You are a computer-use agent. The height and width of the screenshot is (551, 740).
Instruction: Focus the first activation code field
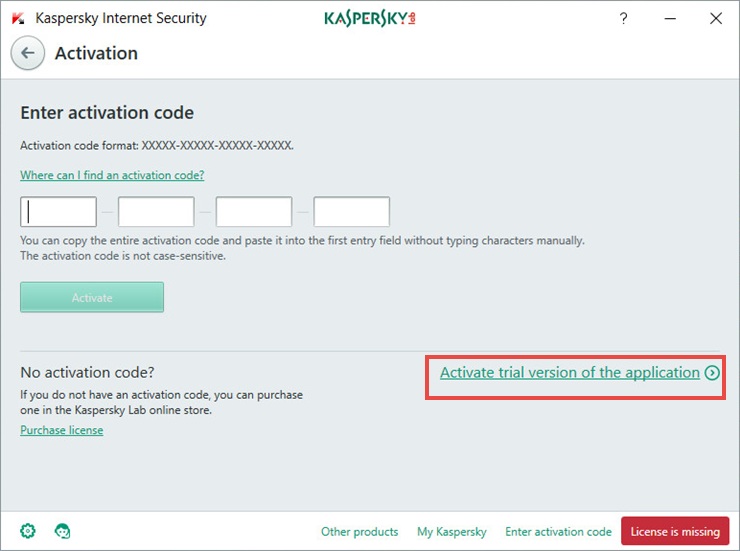[59, 212]
